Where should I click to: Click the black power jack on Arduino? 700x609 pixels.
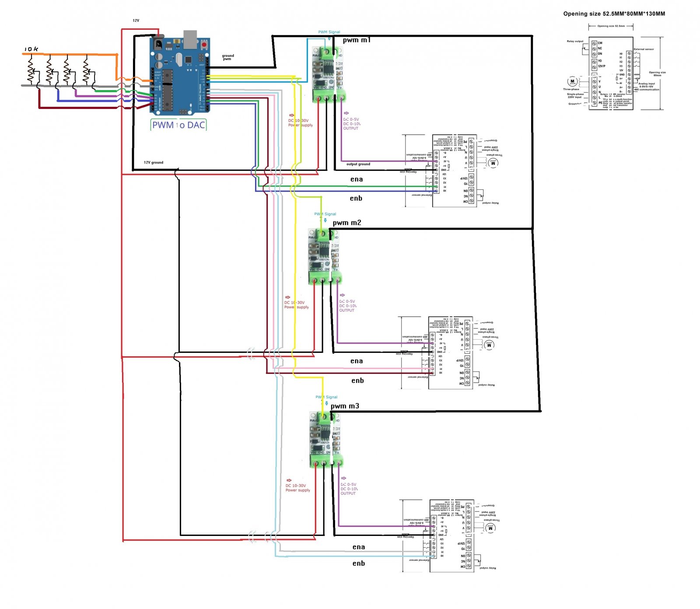(x=158, y=43)
